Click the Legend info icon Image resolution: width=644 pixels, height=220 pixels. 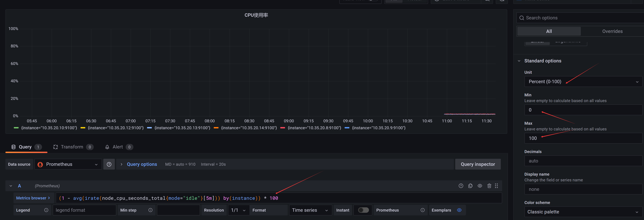point(46,210)
